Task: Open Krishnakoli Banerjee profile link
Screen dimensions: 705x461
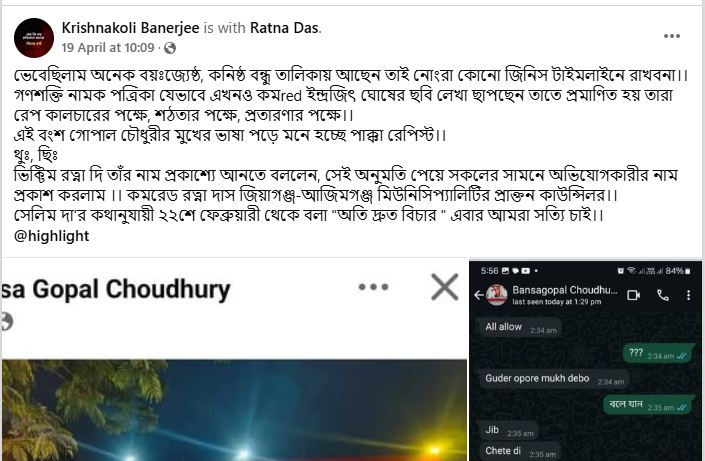Action: click(130, 28)
